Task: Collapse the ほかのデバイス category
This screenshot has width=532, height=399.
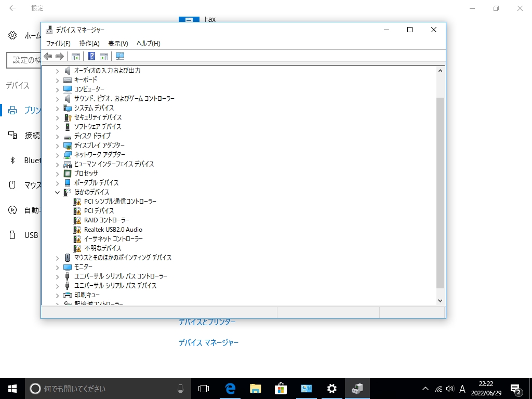Action: tap(57, 192)
